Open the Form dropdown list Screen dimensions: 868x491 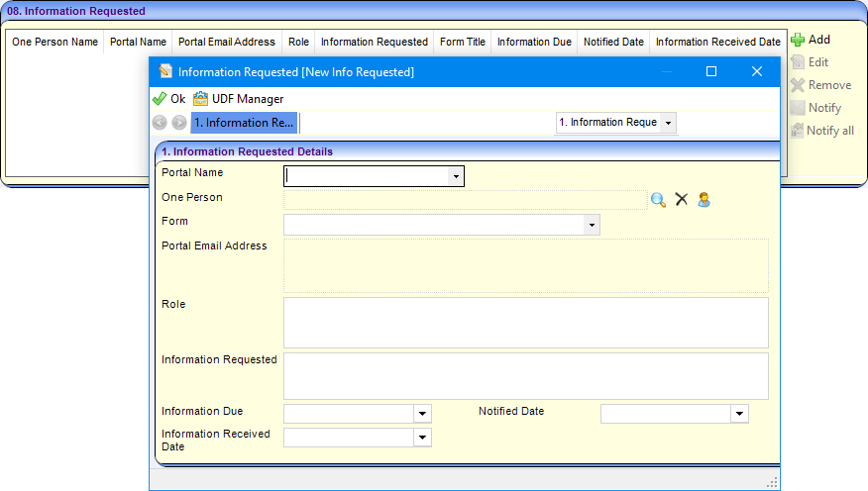pos(592,225)
